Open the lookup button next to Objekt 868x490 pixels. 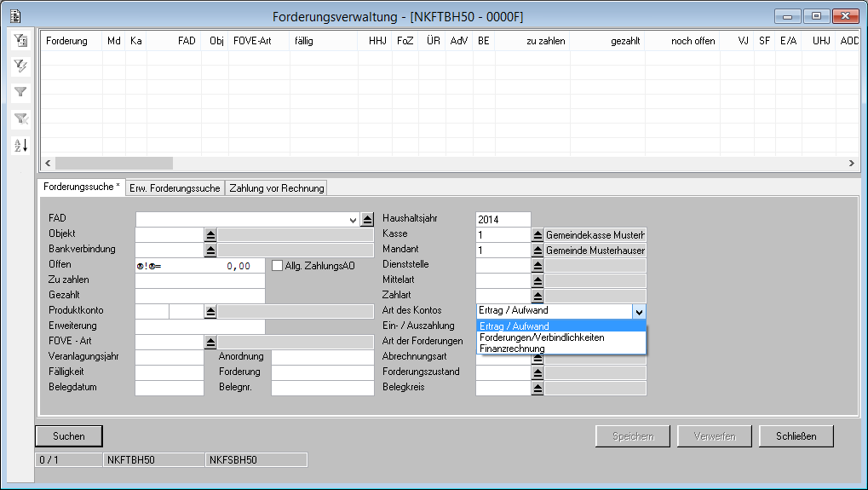211,234
